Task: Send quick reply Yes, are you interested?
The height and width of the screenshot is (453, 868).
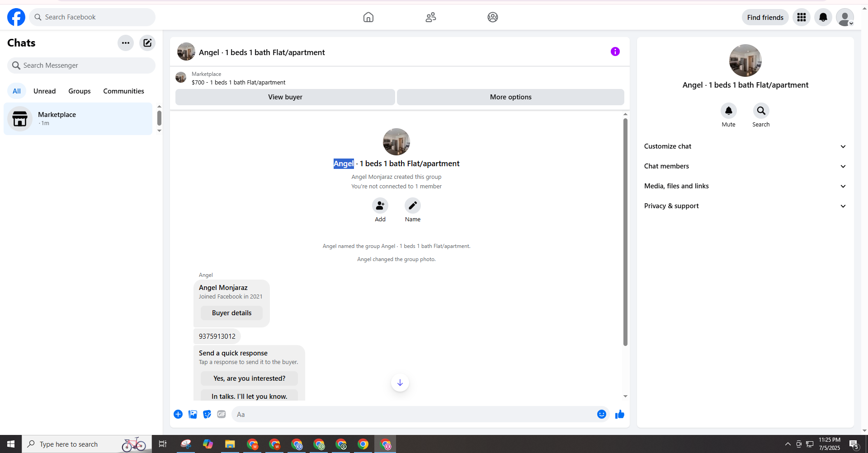Action: 250,378
